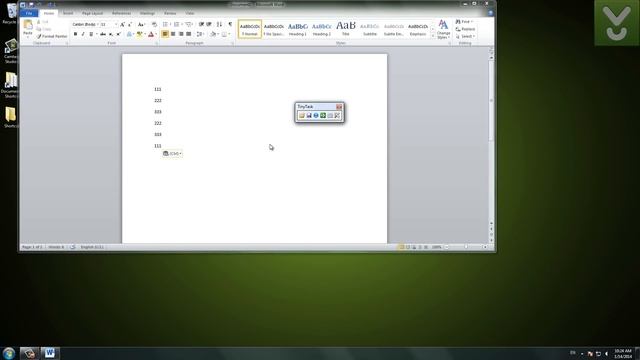Screen dimensions: 640x360
Task: Apply the Subtitle style
Action: 370,29
